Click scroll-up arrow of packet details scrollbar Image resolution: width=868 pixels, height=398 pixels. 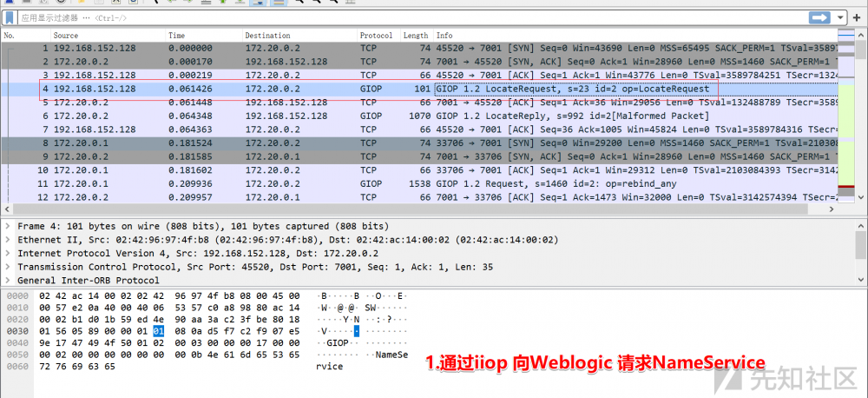tap(861, 226)
